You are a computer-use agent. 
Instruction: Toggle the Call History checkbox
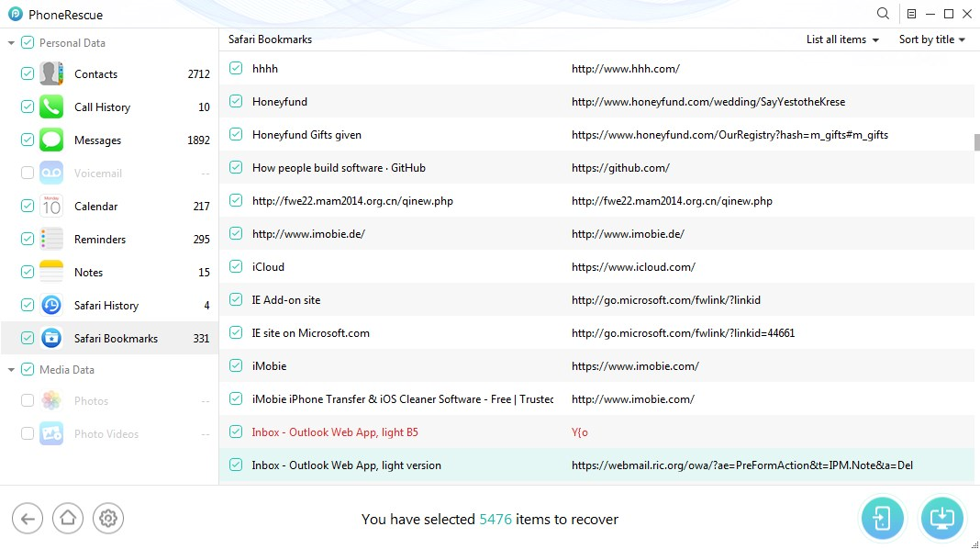click(28, 106)
